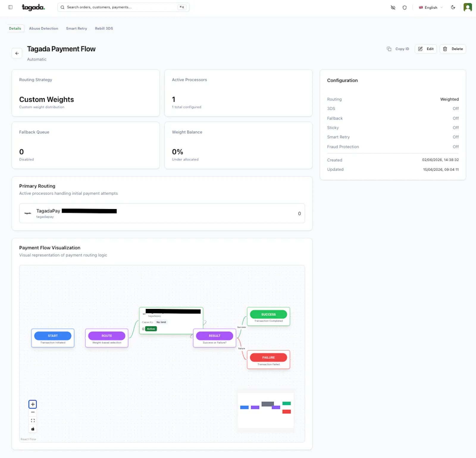Click the Delete button
Screen dimensions: 476x458
(x=453, y=49)
